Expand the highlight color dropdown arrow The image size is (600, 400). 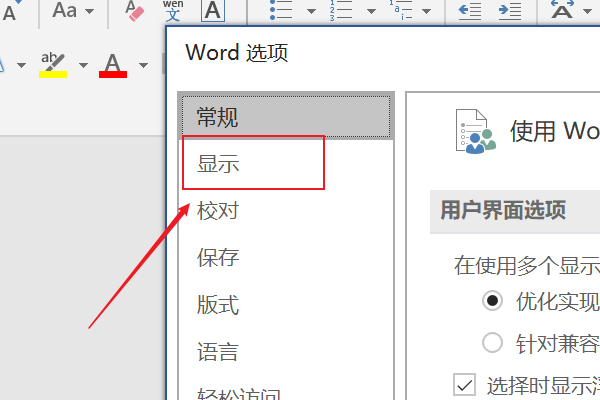83,65
